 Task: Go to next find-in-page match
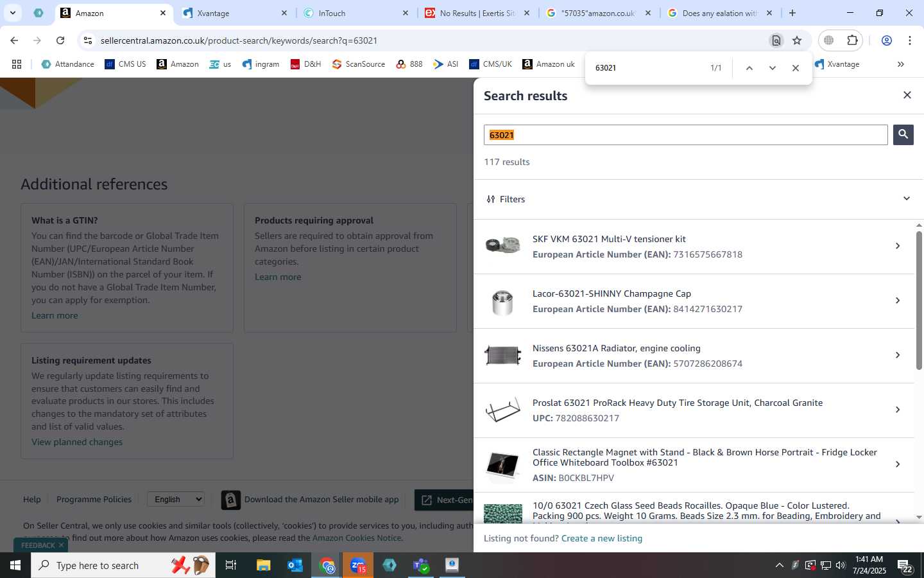tap(773, 68)
